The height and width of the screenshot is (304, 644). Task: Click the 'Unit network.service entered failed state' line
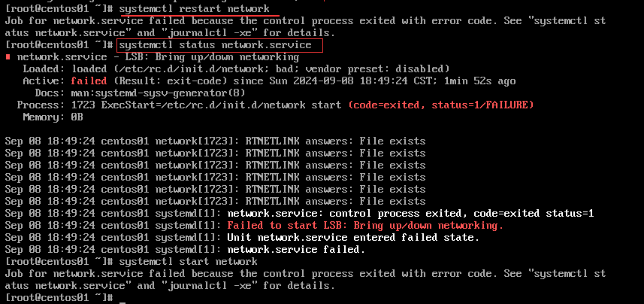point(353,237)
